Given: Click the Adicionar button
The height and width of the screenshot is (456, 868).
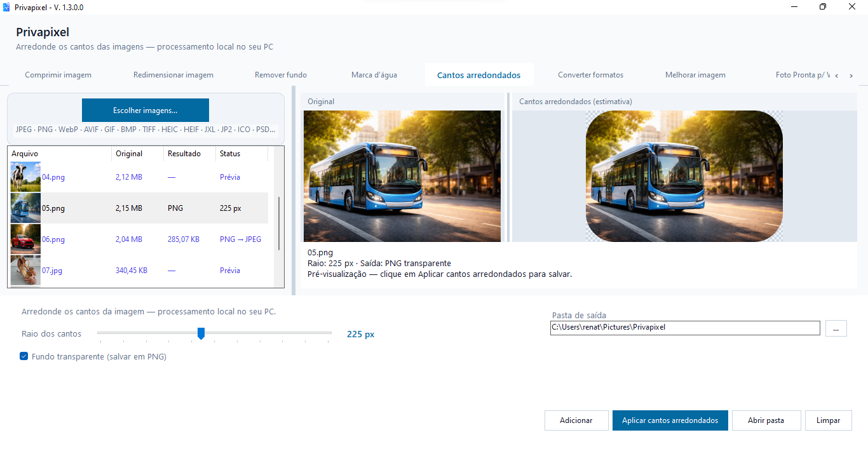Looking at the screenshot, I should point(576,420).
